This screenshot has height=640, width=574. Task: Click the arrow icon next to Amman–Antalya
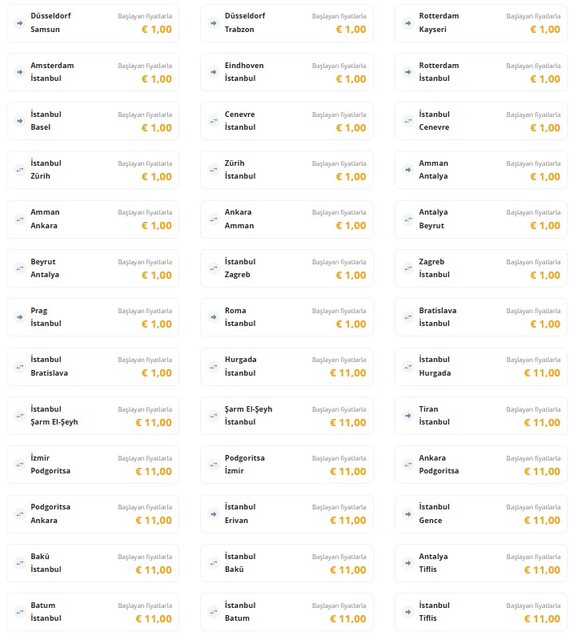click(x=408, y=170)
